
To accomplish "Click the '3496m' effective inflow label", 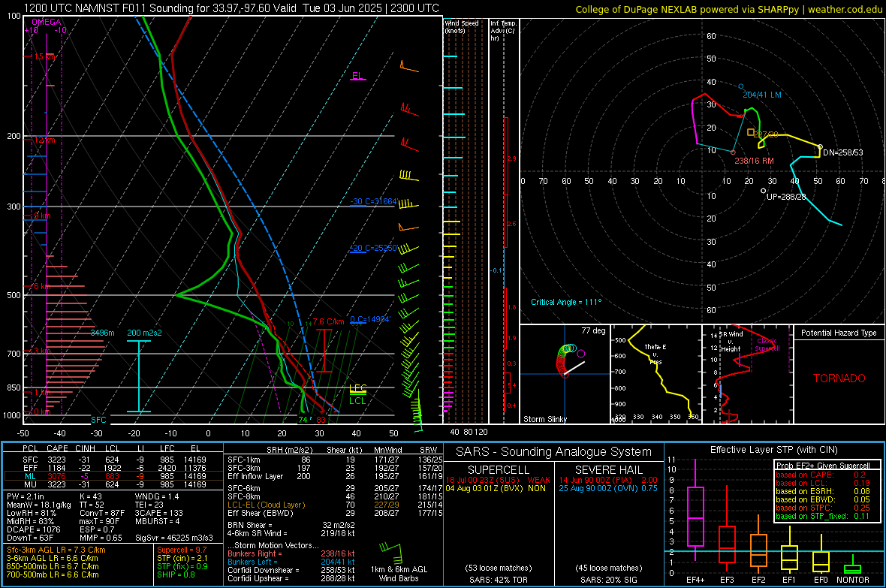I will coord(102,333).
